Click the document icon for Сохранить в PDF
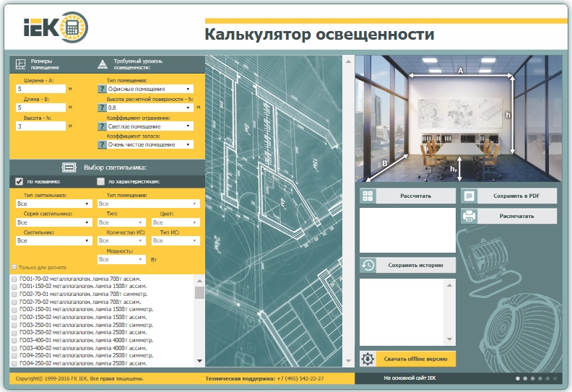The height and width of the screenshot is (392, 572). (469, 196)
